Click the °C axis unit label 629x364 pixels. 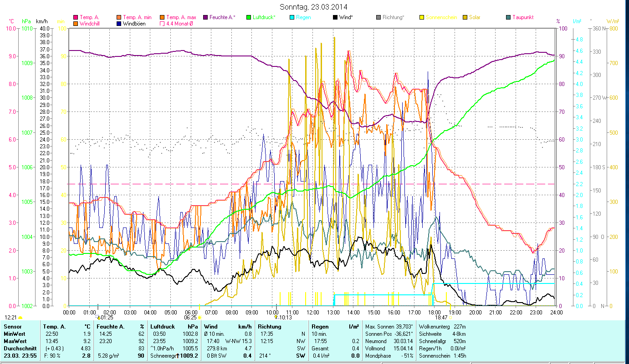coord(11,21)
